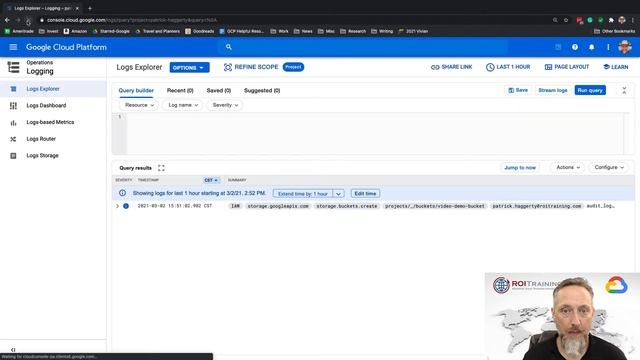Click the patrick.haggerty email chip in log row
Image resolution: width=640 pixels, height=360 pixels.
click(x=537, y=206)
